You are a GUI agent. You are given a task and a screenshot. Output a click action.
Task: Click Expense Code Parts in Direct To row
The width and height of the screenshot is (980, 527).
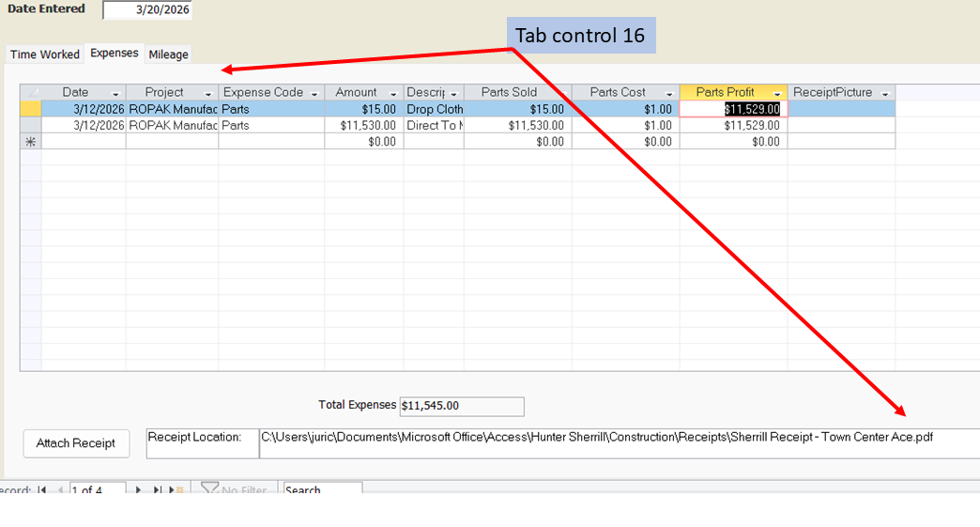[271, 125]
